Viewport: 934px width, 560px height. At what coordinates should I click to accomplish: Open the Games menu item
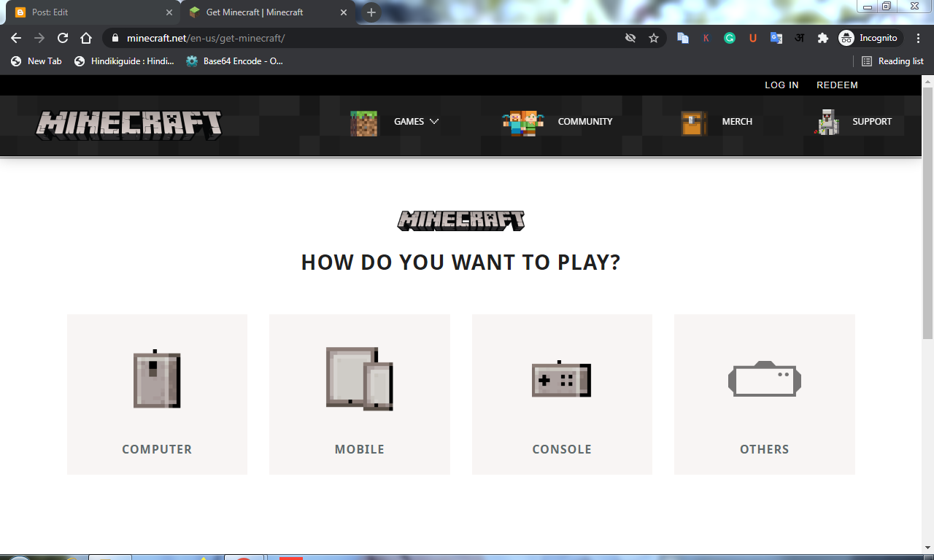(x=409, y=122)
